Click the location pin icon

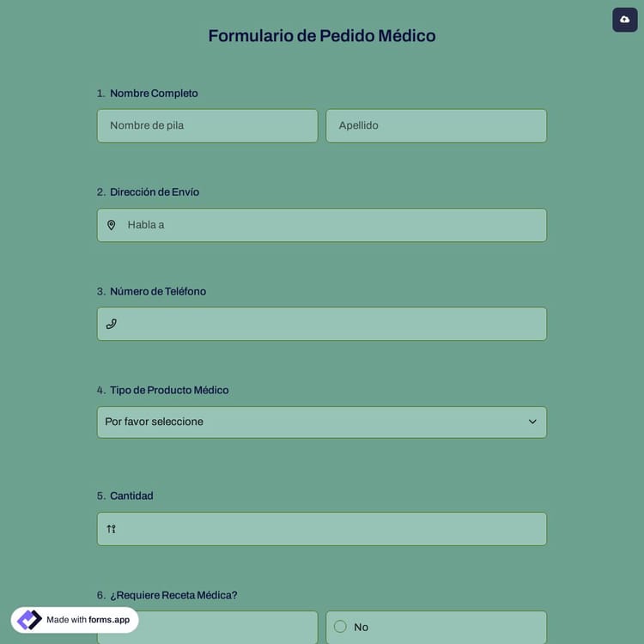coord(111,225)
